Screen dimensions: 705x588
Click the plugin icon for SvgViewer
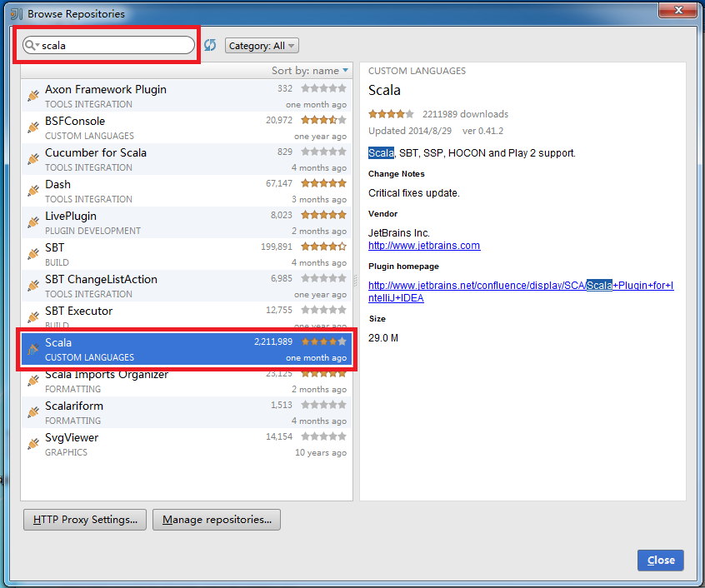33,444
